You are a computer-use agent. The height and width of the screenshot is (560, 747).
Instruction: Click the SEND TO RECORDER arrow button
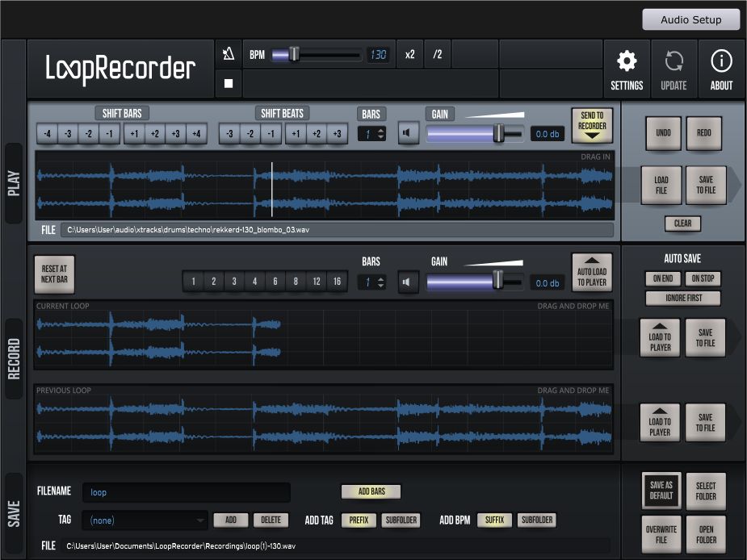click(592, 123)
